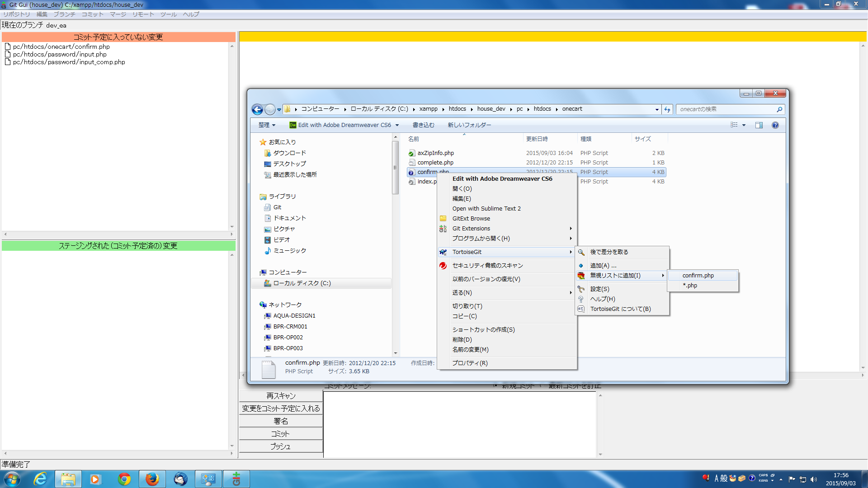
Task: Select 最新コミットを訂正 radio button
Action: (x=542, y=385)
